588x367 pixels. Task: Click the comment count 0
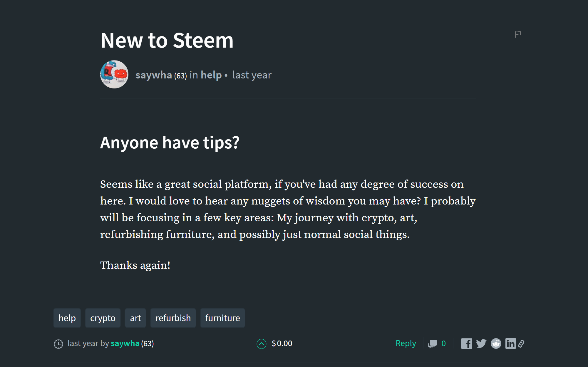tap(444, 343)
